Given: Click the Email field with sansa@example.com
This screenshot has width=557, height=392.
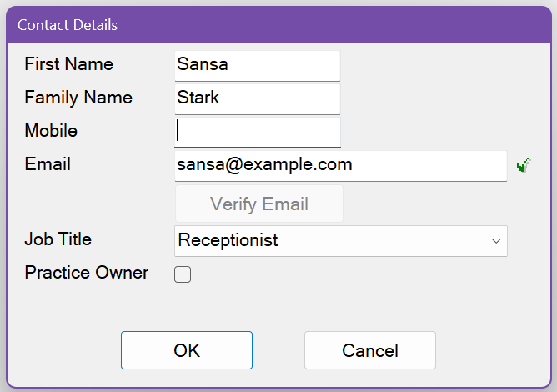Looking at the screenshot, I should click(x=340, y=165).
